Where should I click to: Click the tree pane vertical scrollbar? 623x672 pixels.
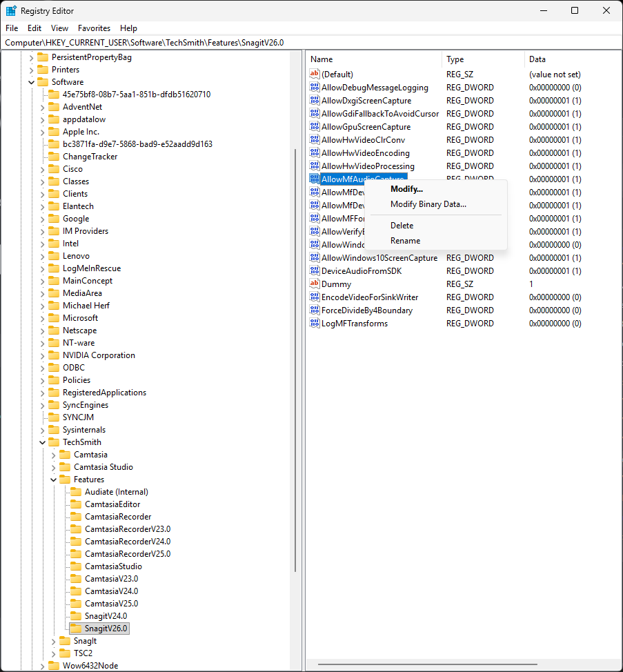click(x=295, y=360)
